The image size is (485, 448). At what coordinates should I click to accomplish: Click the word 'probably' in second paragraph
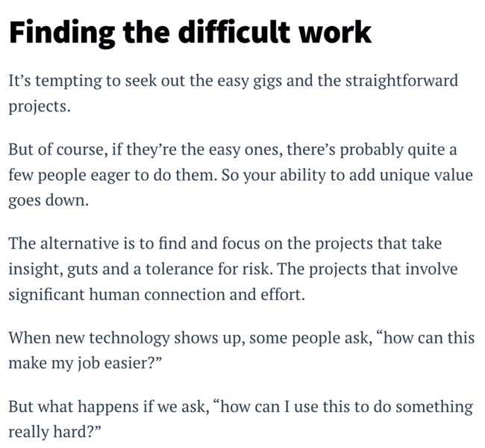tap(372, 150)
